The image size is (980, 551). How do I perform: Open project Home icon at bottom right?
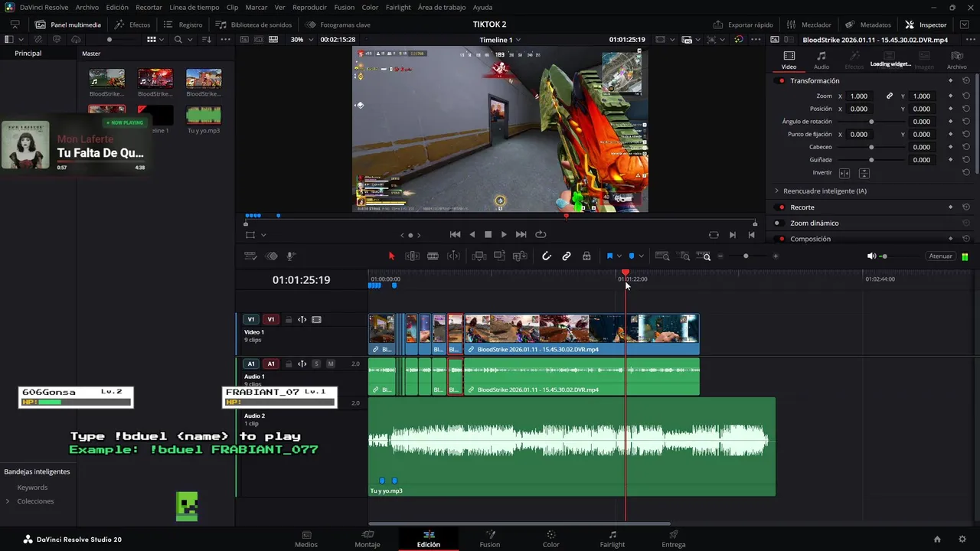click(x=937, y=539)
